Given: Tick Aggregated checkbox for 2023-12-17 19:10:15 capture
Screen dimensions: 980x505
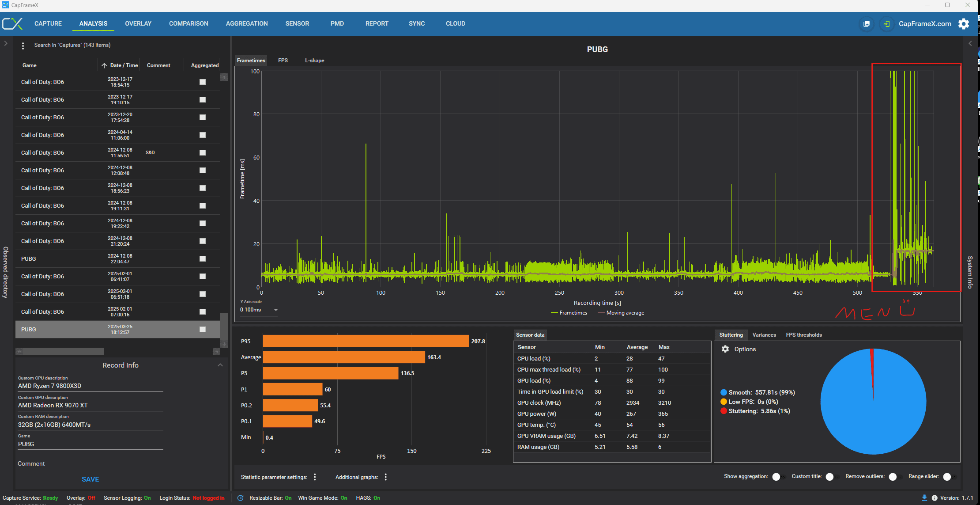Looking at the screenshot, I should pyautogui.click(x=203, y=99).
